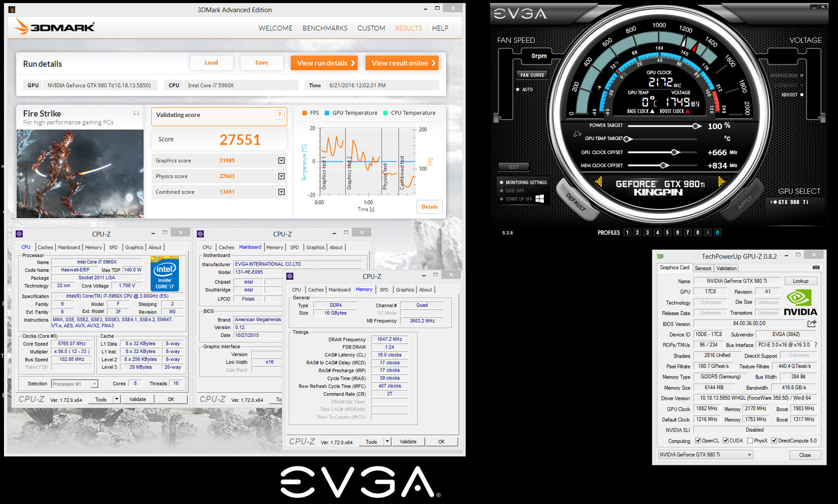Click View result online button

[402, 63]
